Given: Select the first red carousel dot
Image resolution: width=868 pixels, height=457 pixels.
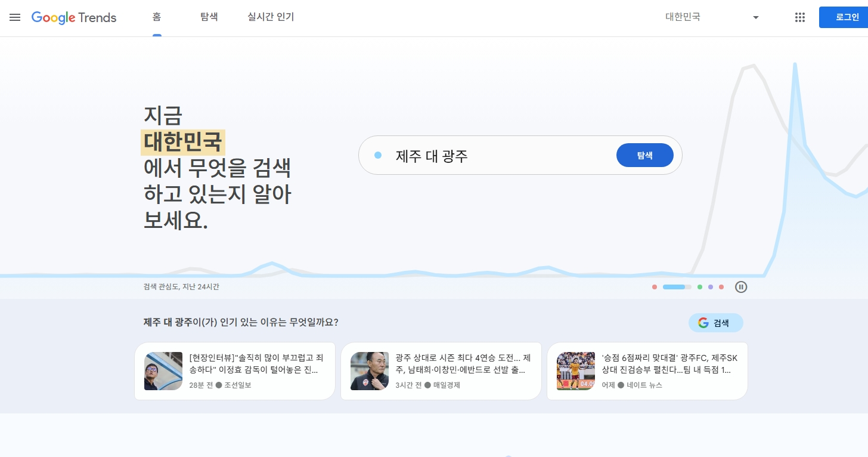Looking at the screenshot, I should (655, 287).
